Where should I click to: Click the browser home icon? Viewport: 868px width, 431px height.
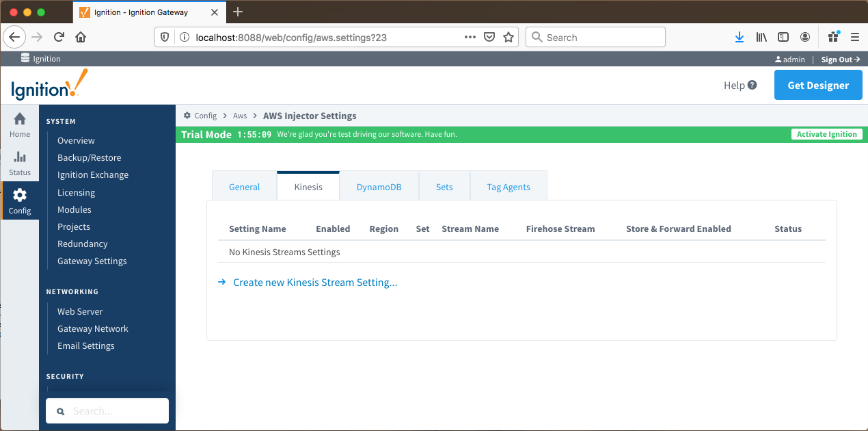[81, 37]
